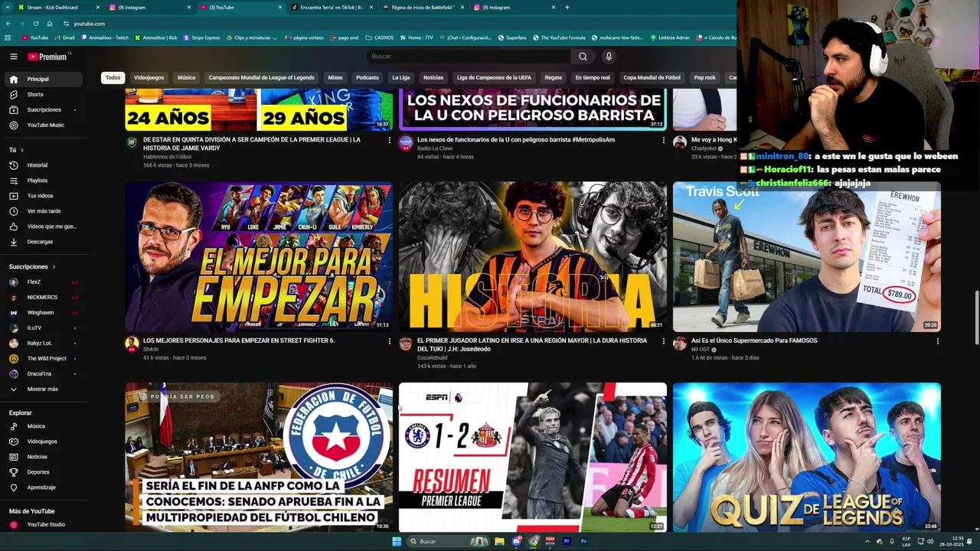Select the Videojuegos filter chip

coord(149,77)
